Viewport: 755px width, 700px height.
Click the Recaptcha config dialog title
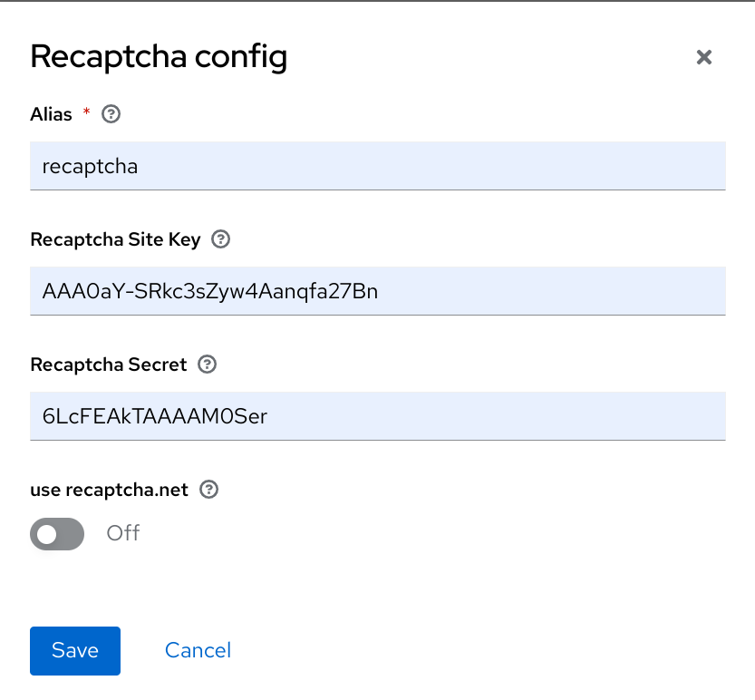(159, 56)
